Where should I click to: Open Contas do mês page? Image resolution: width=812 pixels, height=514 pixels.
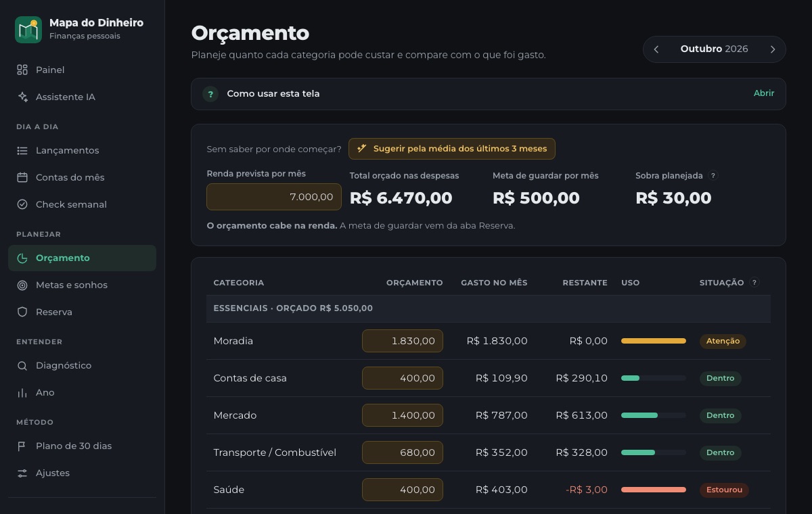coord(82,177)
